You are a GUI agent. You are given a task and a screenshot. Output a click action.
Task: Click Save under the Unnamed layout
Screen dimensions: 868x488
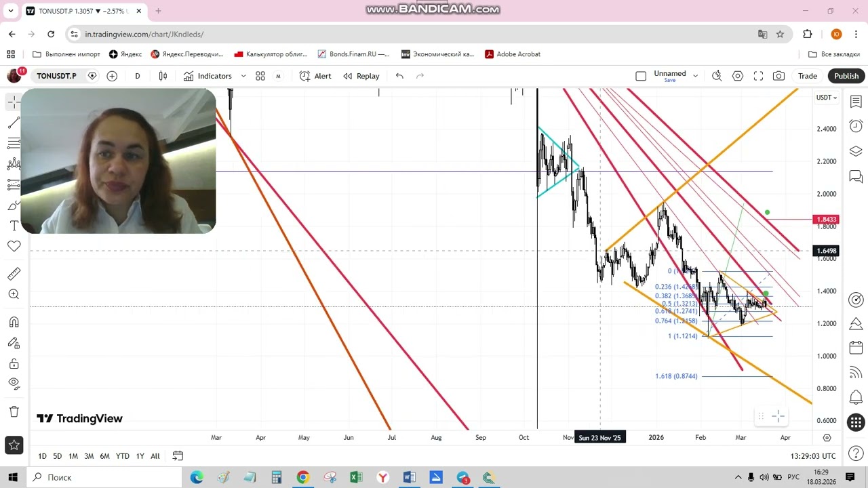(670, 81)
